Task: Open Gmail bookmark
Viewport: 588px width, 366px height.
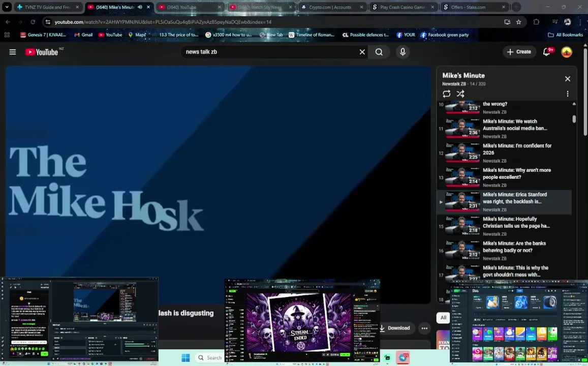Action: pos(83,35)
